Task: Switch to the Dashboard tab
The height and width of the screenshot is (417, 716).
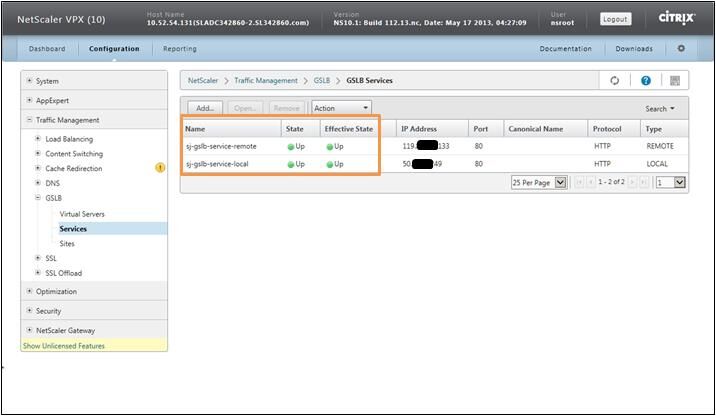Action: [47, 48]
